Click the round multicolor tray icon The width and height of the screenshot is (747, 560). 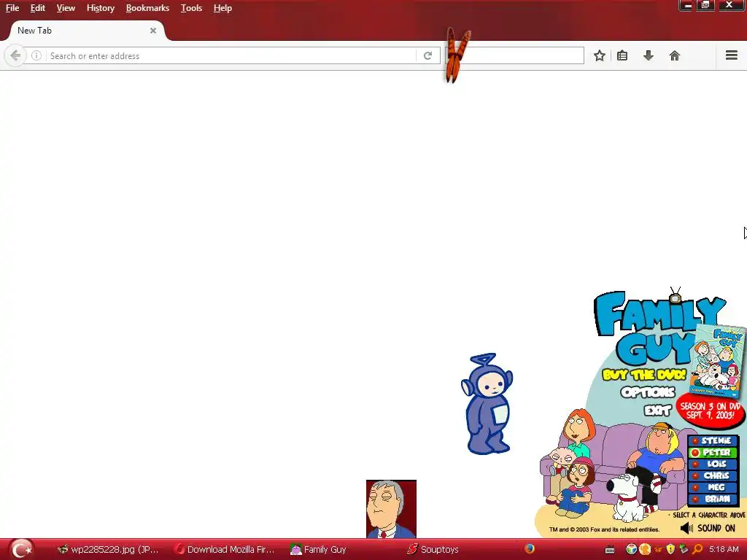pos(631,550)
